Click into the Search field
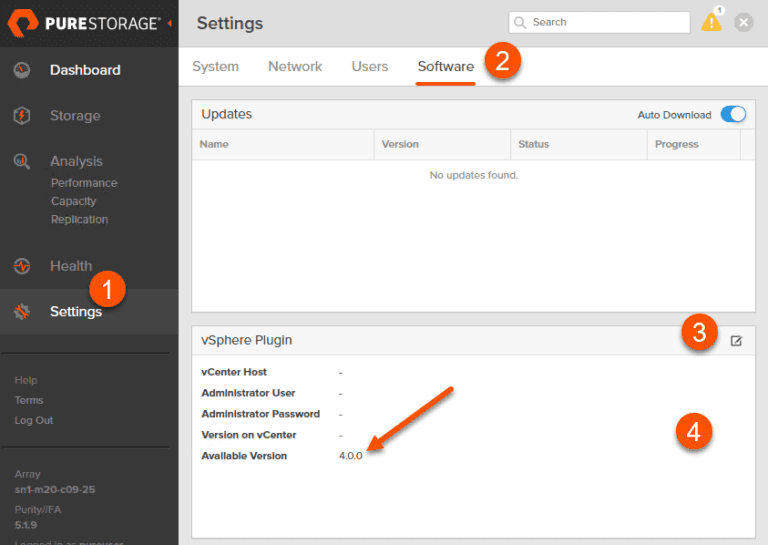Viewport: 768px width, 545px height. (599, 23)
